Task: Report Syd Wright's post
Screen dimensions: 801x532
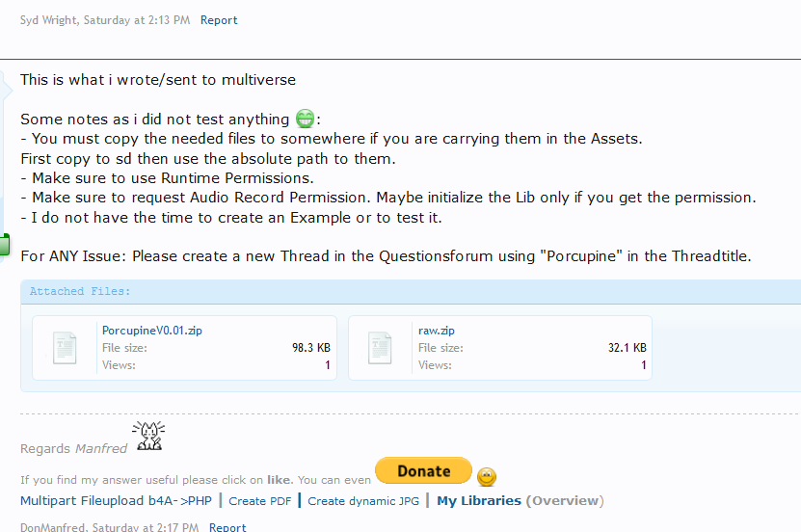Action: coord(219,20)
